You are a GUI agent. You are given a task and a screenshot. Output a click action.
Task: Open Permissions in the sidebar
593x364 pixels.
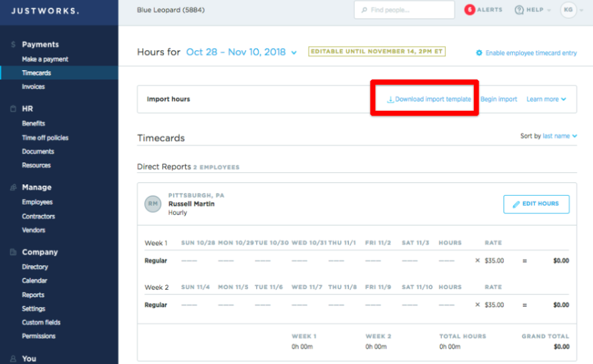click(x=39, y=337)
